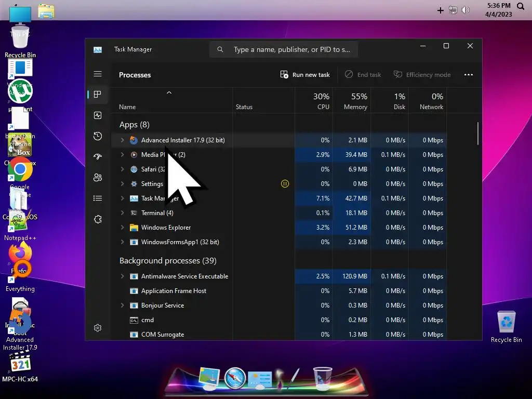The height and width of the screenshot is (399, 532).
Task: Click the Run new task button
Action: pyautogui.click(x=305, y=75)
